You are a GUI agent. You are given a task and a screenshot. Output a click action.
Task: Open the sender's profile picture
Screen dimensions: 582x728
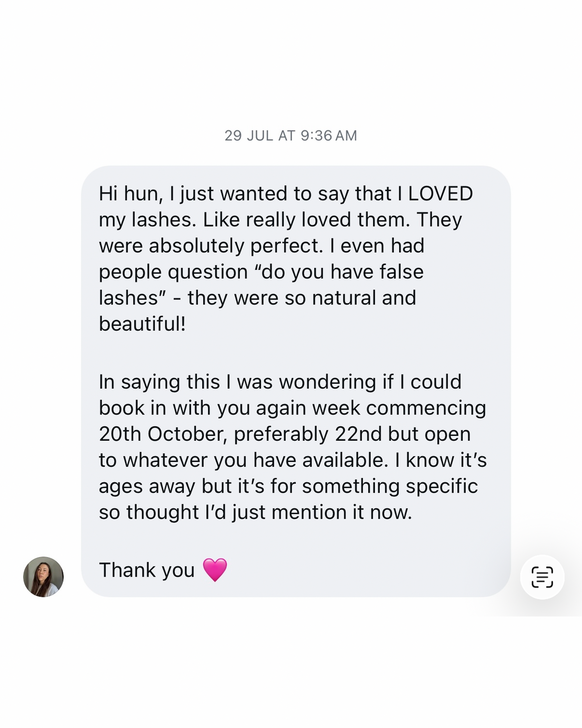(x=43, y=577)
